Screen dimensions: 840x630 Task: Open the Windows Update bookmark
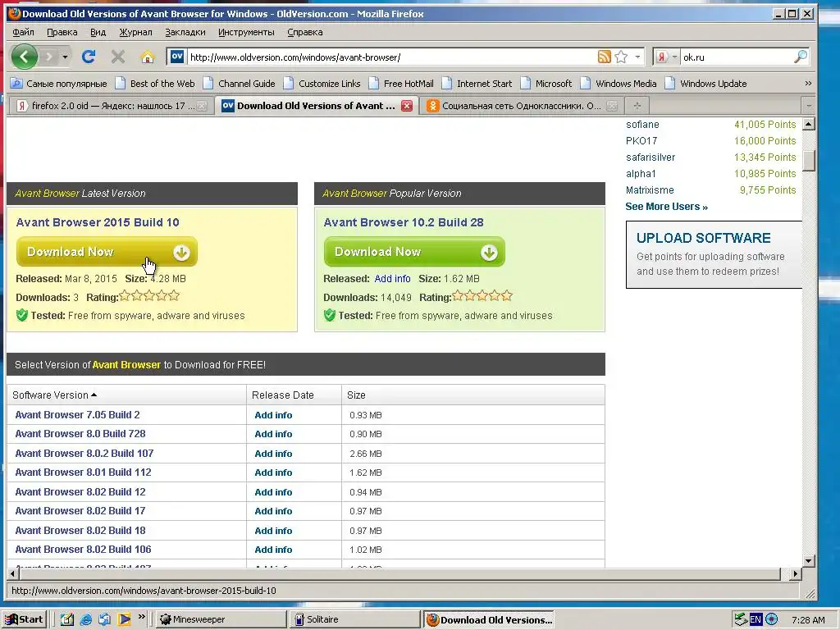(x=705, y=84)
